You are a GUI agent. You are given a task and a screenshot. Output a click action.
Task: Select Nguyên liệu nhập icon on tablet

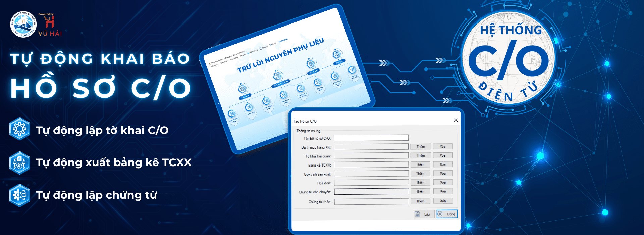point(232,113)
